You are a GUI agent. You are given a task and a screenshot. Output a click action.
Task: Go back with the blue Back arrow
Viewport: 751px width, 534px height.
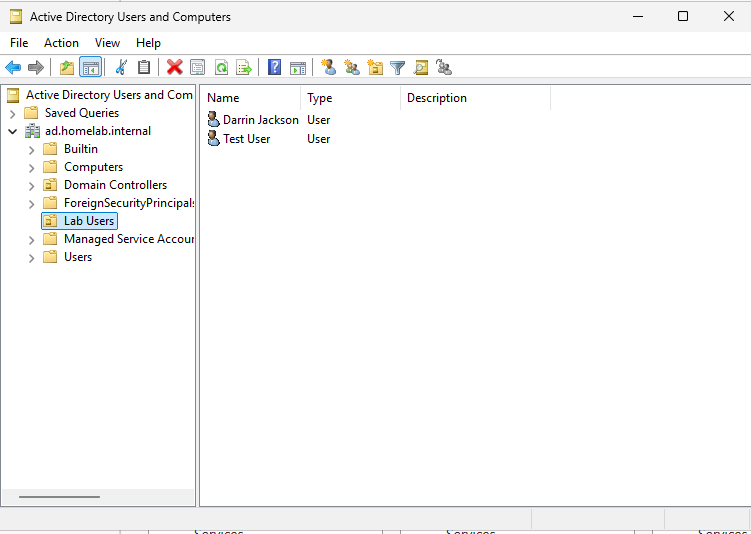(x=13, y=68)
